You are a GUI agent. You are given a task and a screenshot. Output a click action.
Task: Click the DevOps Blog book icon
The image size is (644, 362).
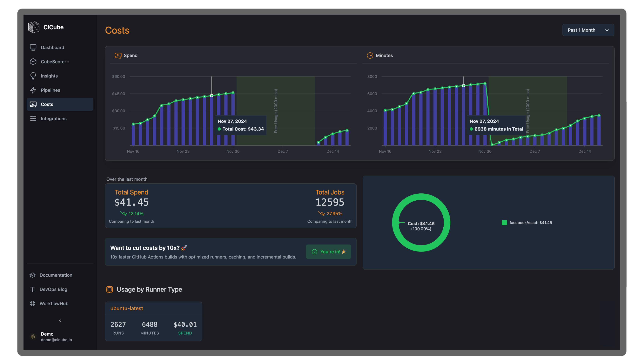(x=32, y=289)
